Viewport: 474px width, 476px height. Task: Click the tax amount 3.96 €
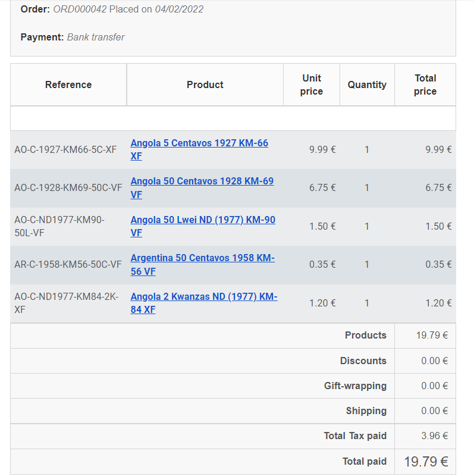434,436
